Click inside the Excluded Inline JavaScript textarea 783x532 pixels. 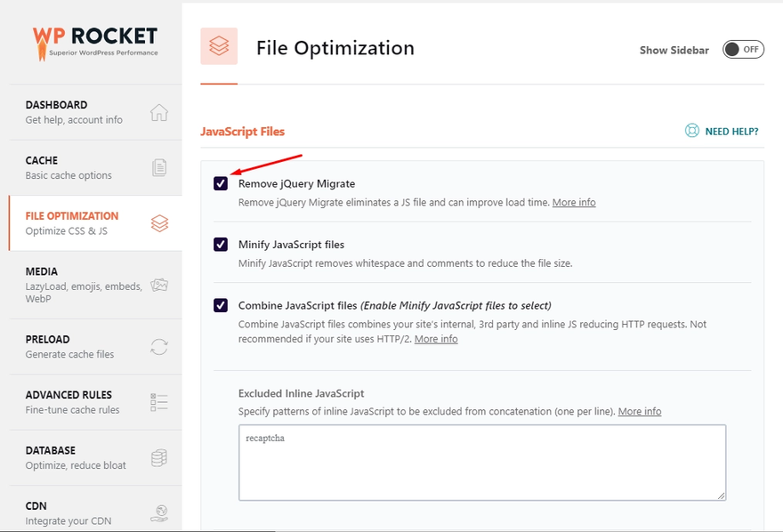[x=480, y=461]
